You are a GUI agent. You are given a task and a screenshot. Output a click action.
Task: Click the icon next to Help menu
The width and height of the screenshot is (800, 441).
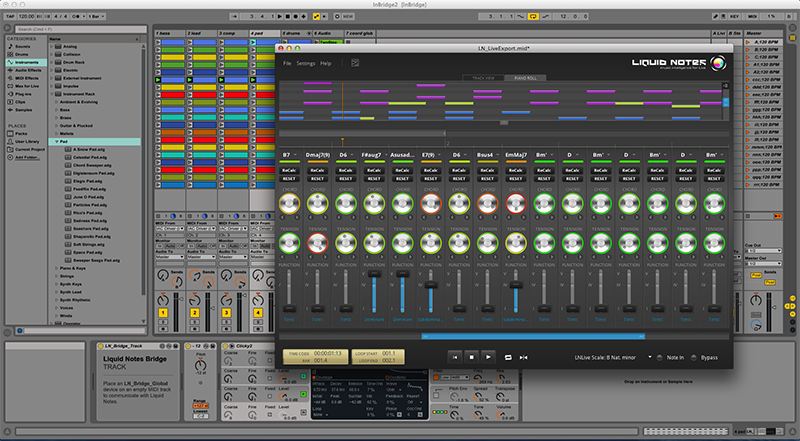[355, 63]
